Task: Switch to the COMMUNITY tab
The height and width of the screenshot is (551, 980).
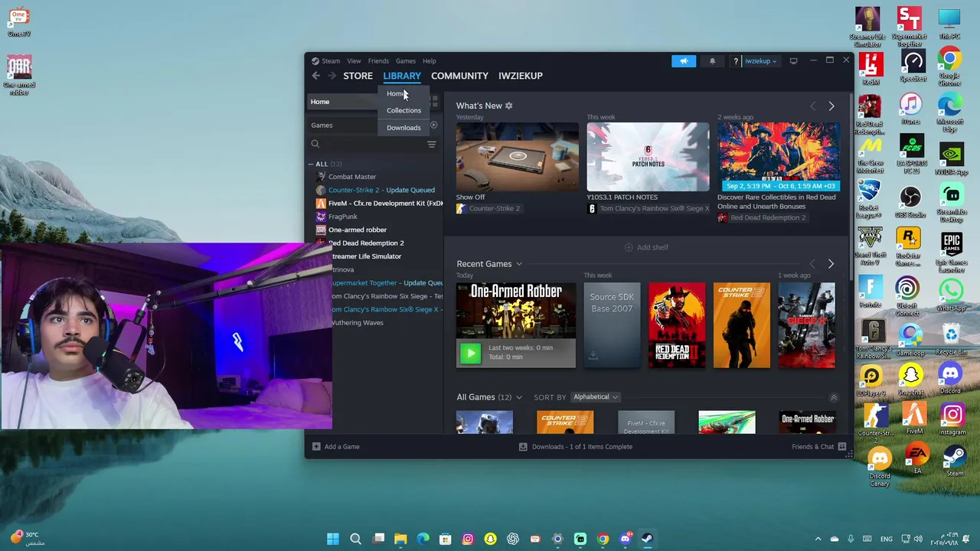Action: [459, 76]
